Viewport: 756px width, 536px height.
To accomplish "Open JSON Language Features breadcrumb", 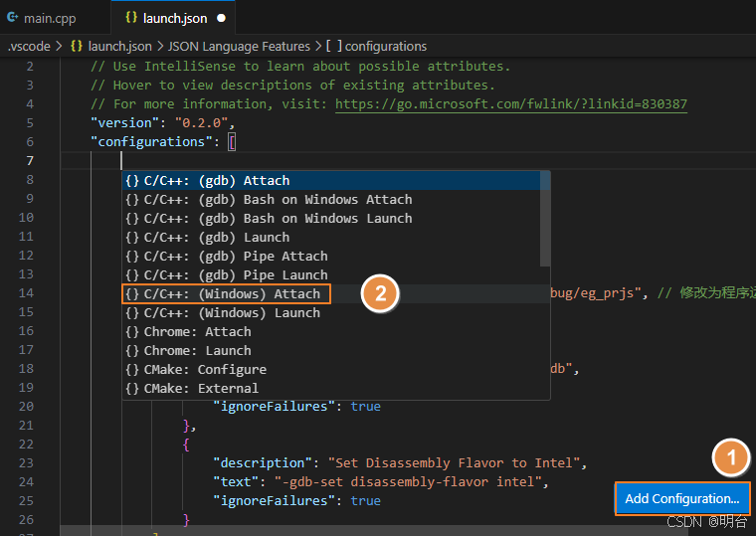I will tap(239, 47).
